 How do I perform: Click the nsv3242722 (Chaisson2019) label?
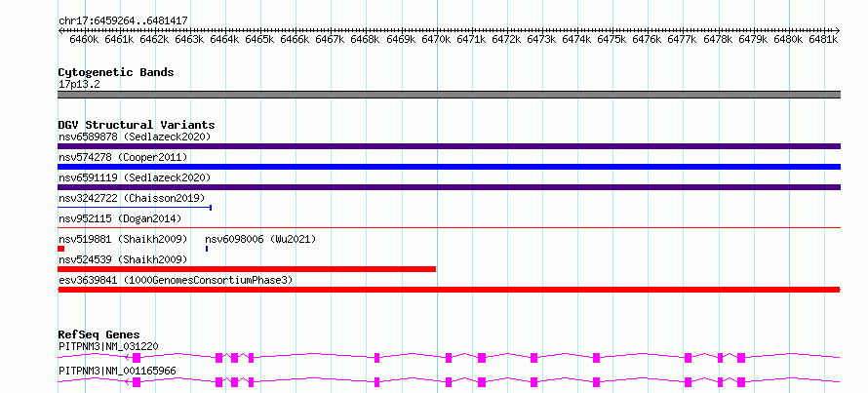click(132, 198)
